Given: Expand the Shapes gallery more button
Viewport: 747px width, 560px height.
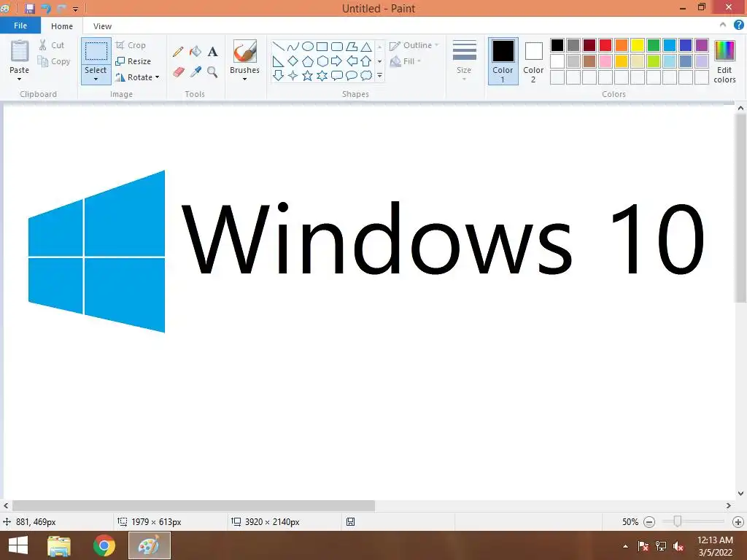Looking at the screenshot, I should pyautogui.click(x=379, y=75).
